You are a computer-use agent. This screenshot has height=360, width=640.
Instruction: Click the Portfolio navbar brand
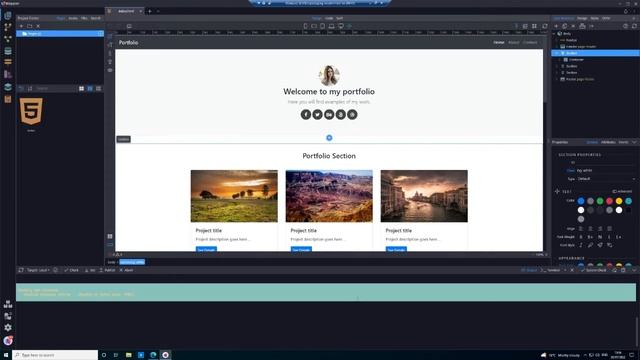(x=129, y=42)
